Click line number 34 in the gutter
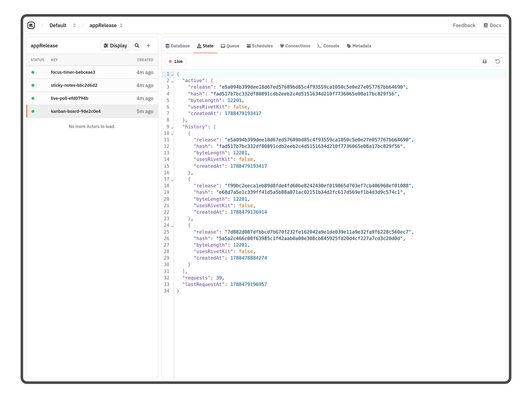Screen dimensions: 532x398 (166, 291)
